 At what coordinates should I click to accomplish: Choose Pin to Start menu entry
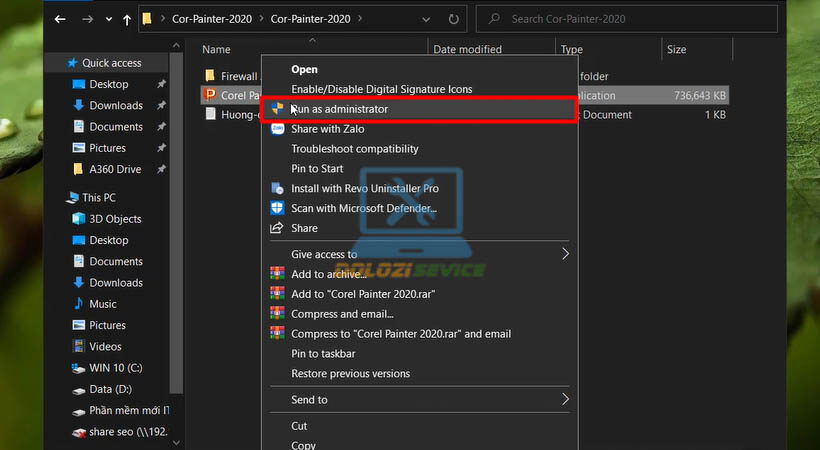(317, 168)
